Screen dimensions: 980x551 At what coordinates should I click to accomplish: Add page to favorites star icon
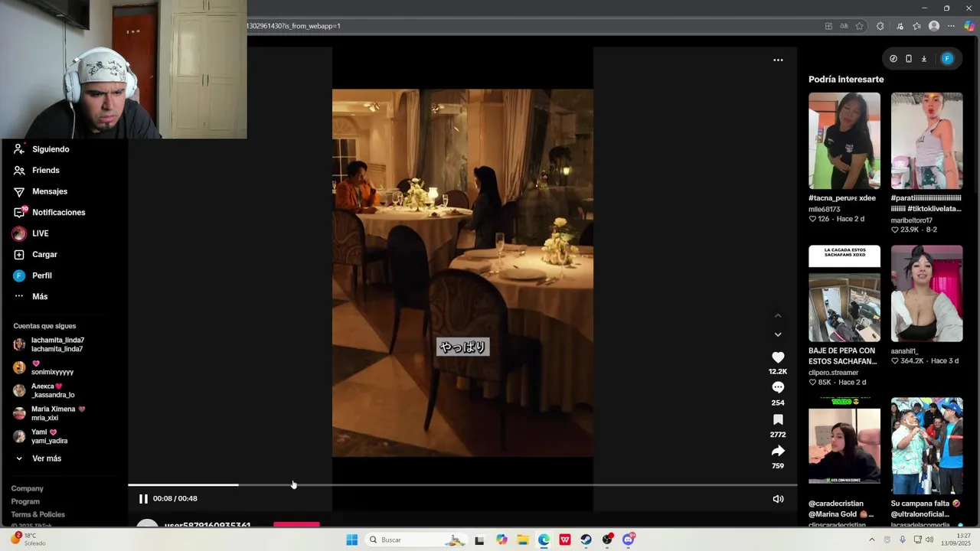[860, 26]
